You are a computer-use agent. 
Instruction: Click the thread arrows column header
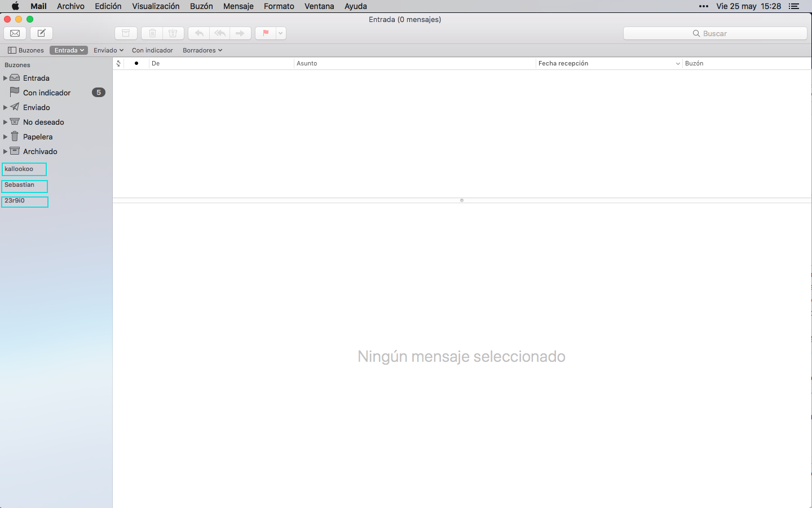pyautogui.click(x=118, y=63)
